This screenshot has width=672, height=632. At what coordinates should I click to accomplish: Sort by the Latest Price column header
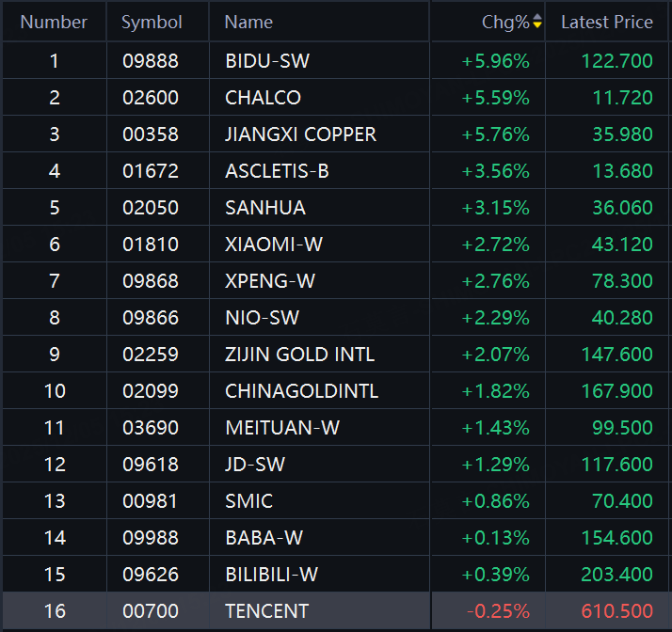point(607,22)
